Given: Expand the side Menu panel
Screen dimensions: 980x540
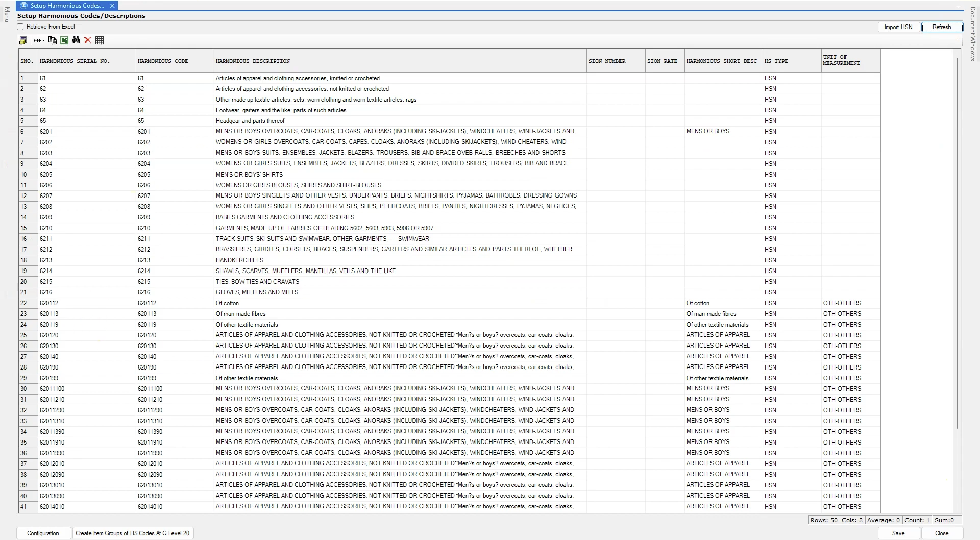Looking at the screenshot, I should coord(7,14).
